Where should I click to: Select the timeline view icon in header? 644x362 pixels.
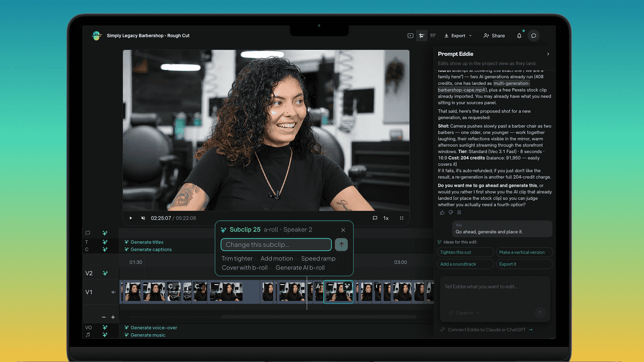(x=422, y=36)
